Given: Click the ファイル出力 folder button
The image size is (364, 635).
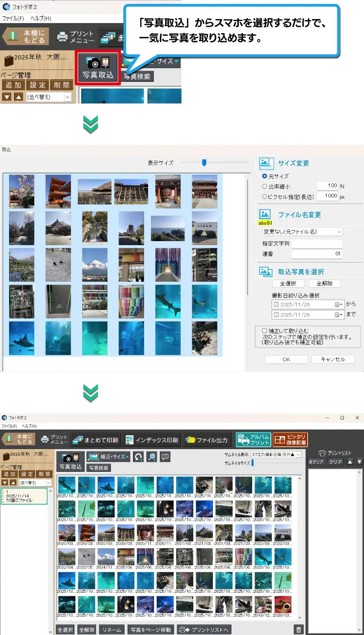Looking at the screenshot, I should pos(207,440).
